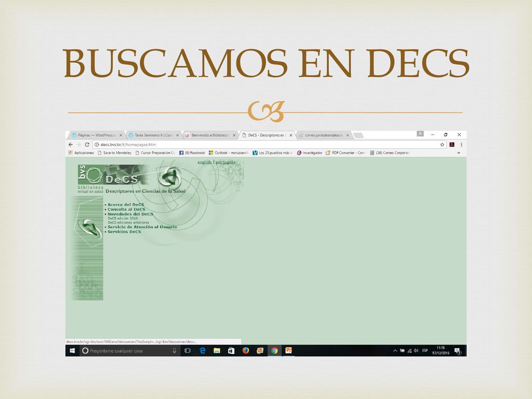Viewport: 532px width, 399px height.
Task: Open a new tab button
Action: click(x=358, y=136)
